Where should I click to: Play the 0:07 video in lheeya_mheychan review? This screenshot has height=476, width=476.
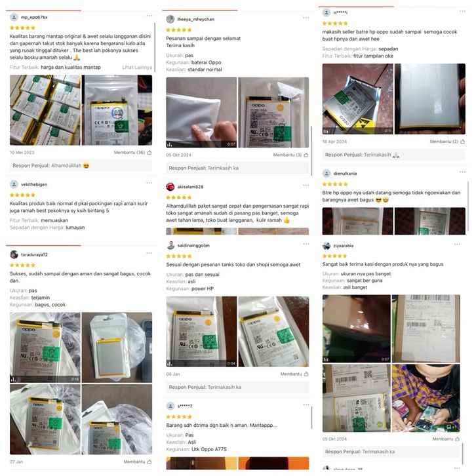click(201, 112)
